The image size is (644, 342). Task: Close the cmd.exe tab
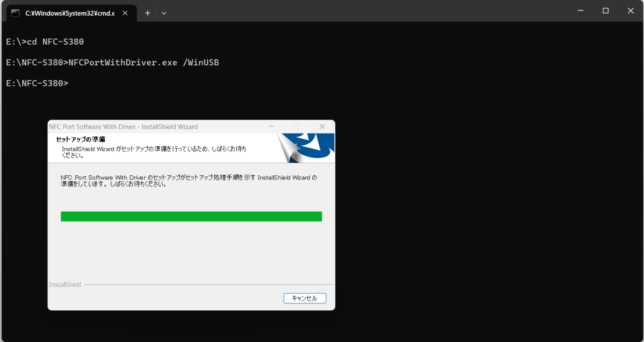click(125, 13)
